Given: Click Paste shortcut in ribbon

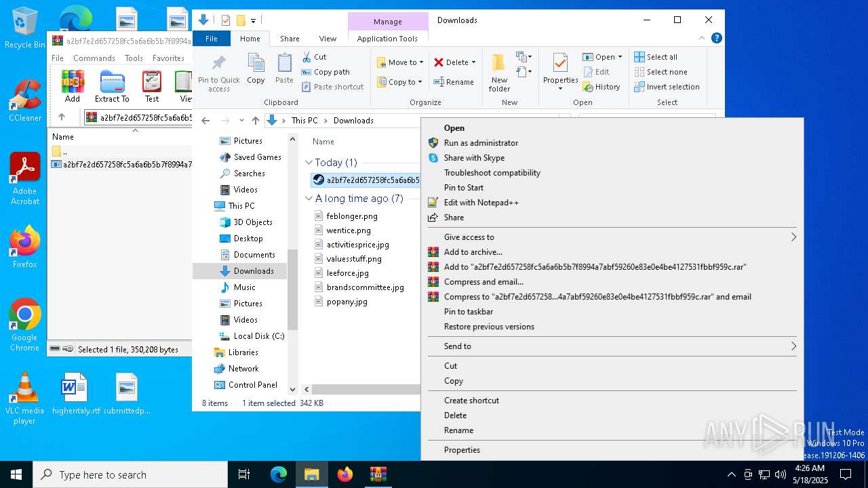Looking at the screenshot, I should tap(333, 87).
